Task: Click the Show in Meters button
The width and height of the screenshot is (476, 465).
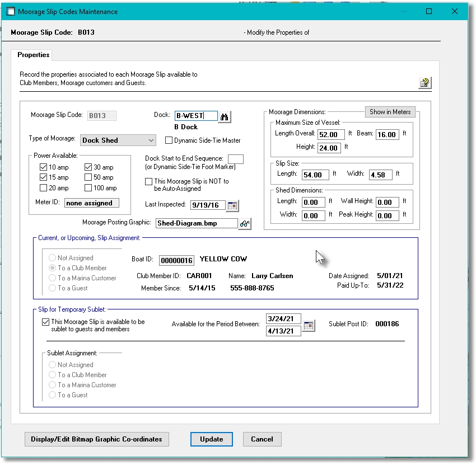Action: coord(390,112)
